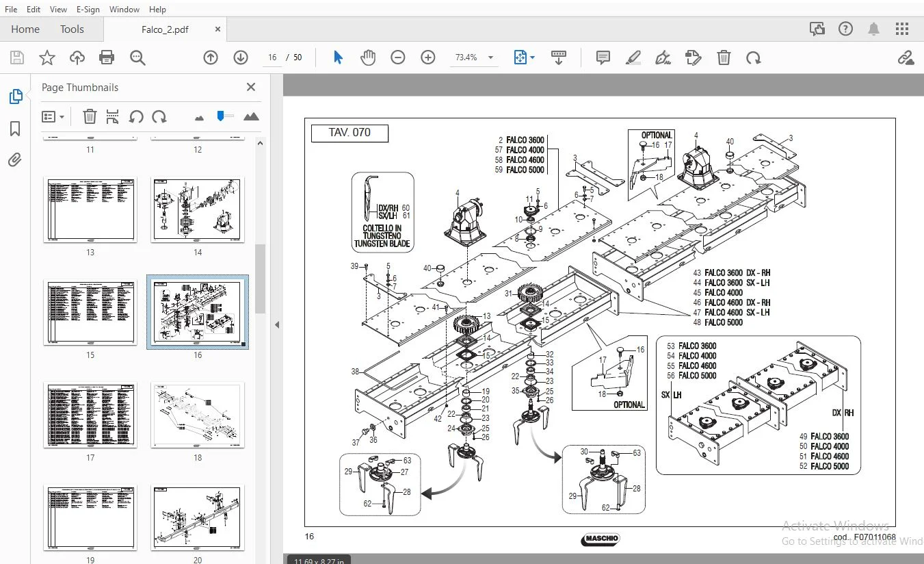Save the file with the floppy disk icon
This screenshot has height=564, width=924.
(16, 57)
